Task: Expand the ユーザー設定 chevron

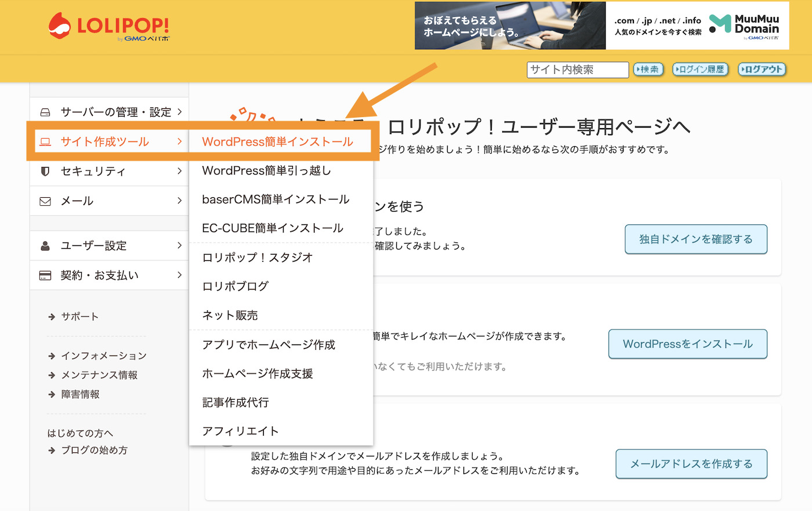Action: (x=179, y=245)
